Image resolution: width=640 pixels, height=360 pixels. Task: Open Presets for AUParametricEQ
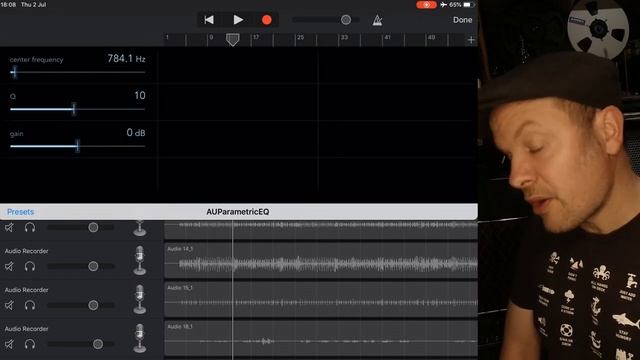[x=20, y=212]
